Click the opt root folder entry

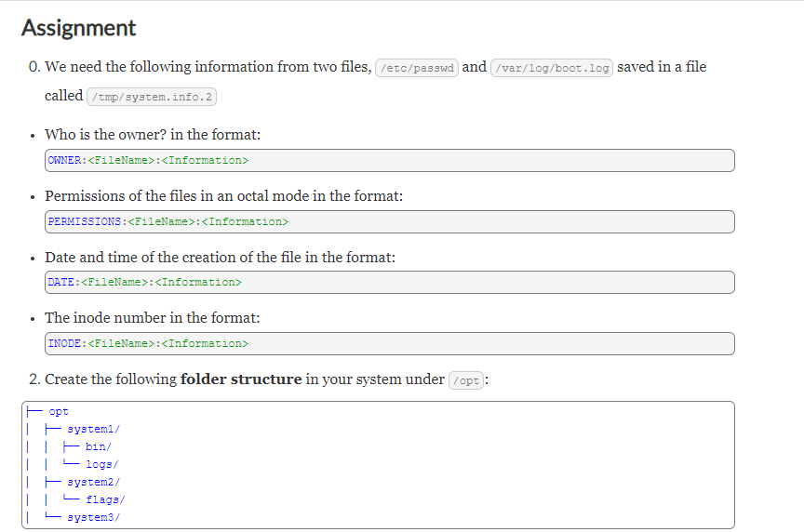pos(59,411)
